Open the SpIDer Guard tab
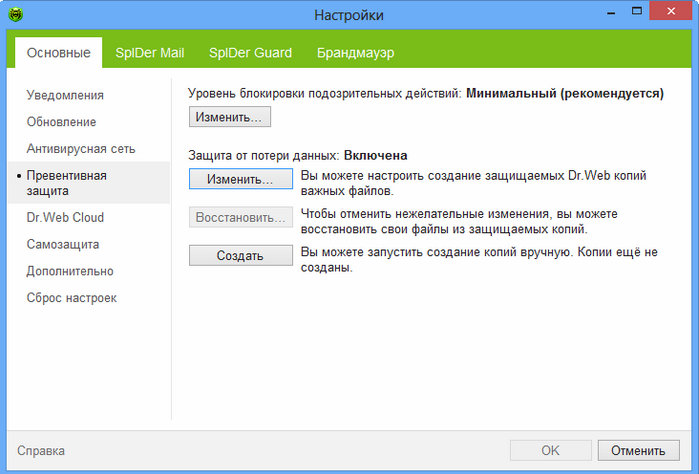This screenshot has height=474, width=699. [x=251, y=53]
